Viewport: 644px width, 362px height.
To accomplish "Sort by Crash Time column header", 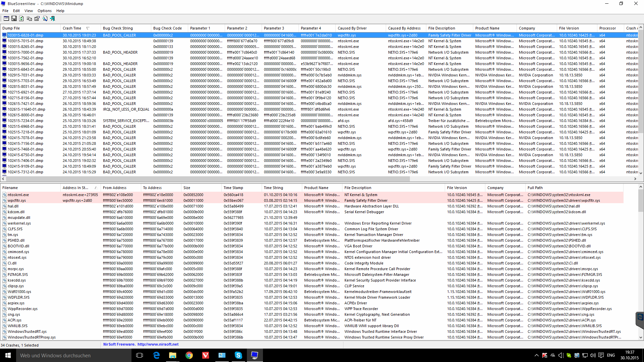I will (x=72, y=28).
